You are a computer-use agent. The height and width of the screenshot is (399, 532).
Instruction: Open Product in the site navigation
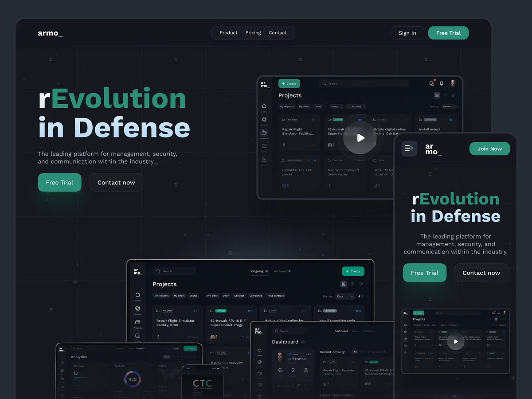click(x=229, y=33)
